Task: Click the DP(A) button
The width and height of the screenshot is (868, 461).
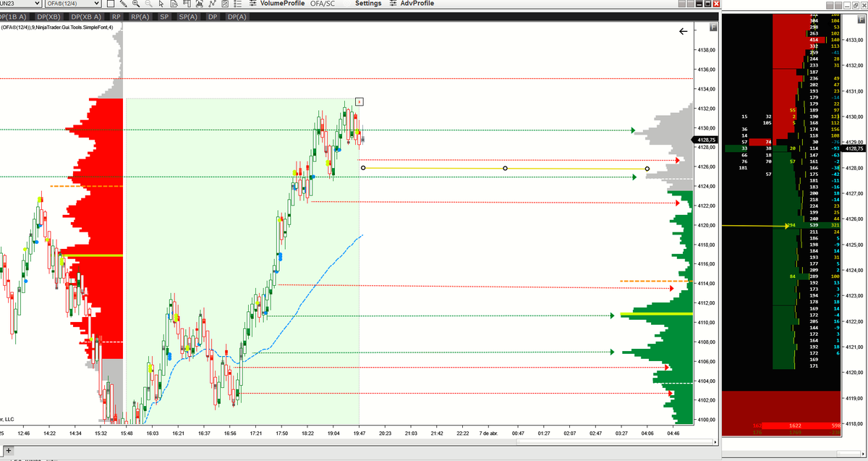Action: pyautogui.click(x=237, y=17)
